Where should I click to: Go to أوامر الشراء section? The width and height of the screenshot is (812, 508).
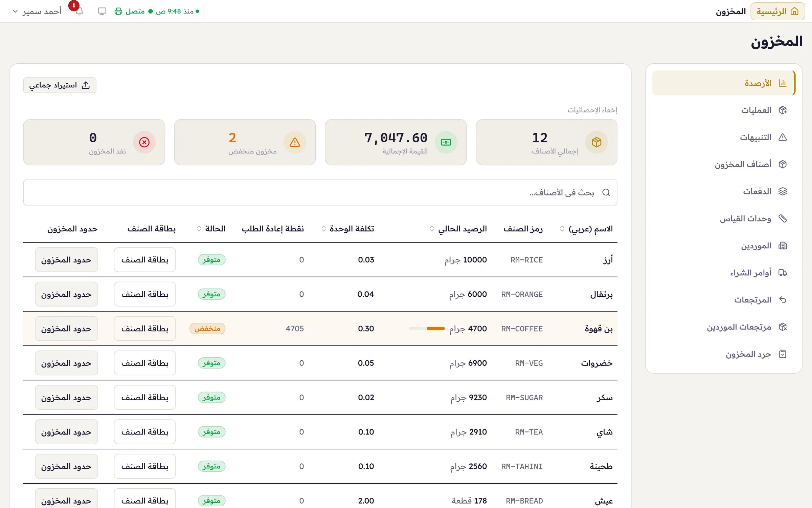[724, 273]
